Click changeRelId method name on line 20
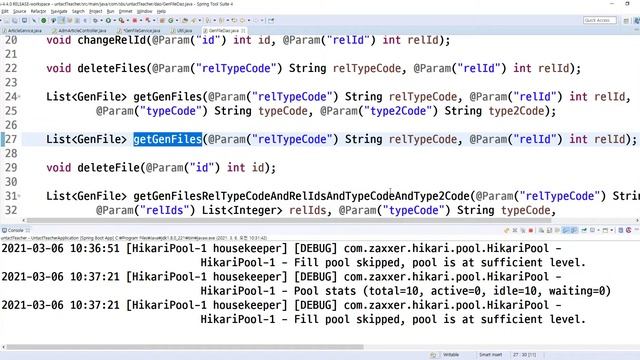 pos(112,40)
